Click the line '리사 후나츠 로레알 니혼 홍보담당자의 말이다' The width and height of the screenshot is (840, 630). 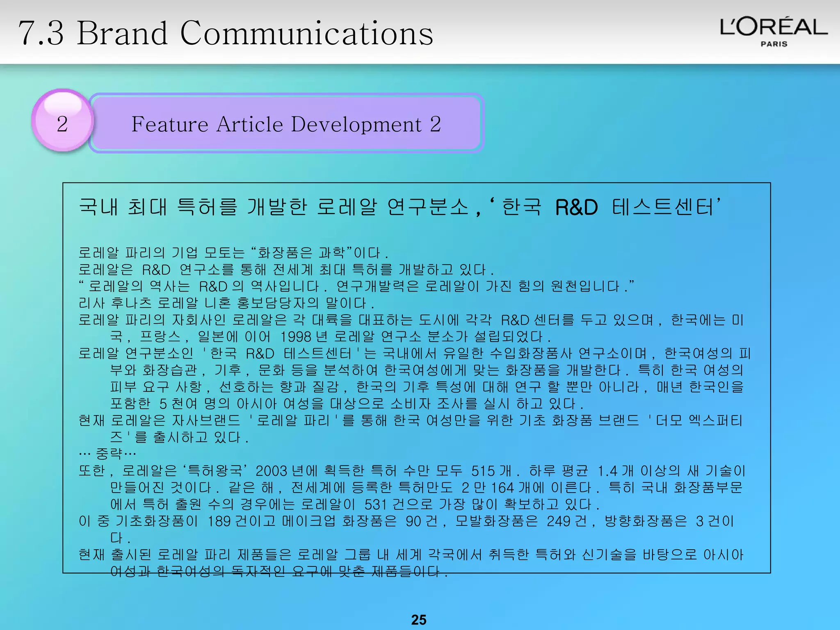[x=226, y=303]
